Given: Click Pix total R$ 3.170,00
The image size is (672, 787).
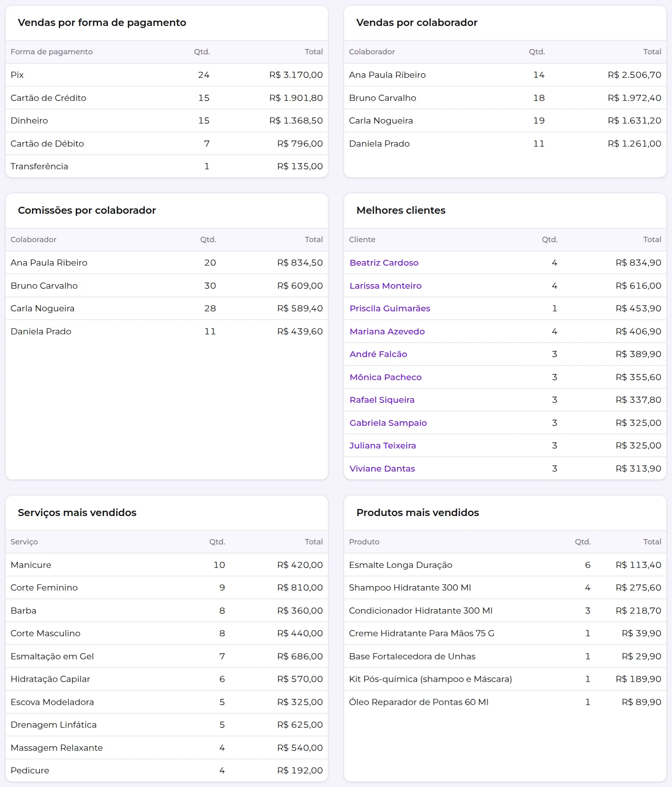Looking at the screenshot, I should point(296,75).
